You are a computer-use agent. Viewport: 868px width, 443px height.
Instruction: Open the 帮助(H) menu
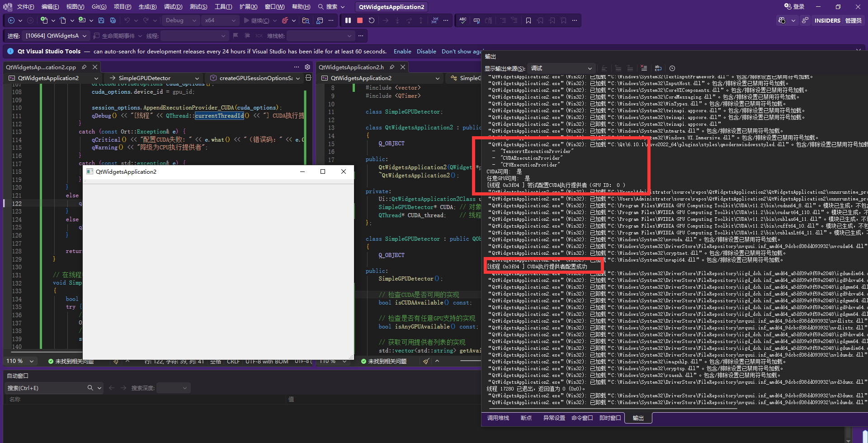301,7
